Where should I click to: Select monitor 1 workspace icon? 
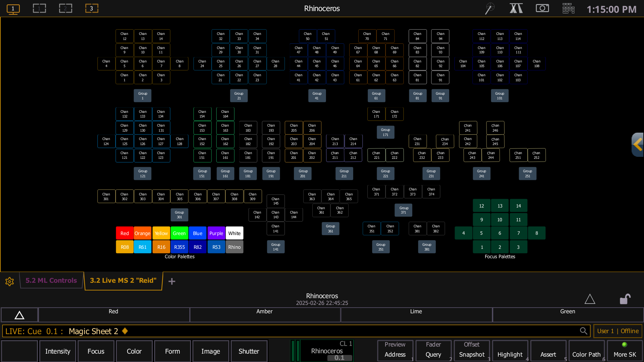pyautogui.click(x=13, y=9)
